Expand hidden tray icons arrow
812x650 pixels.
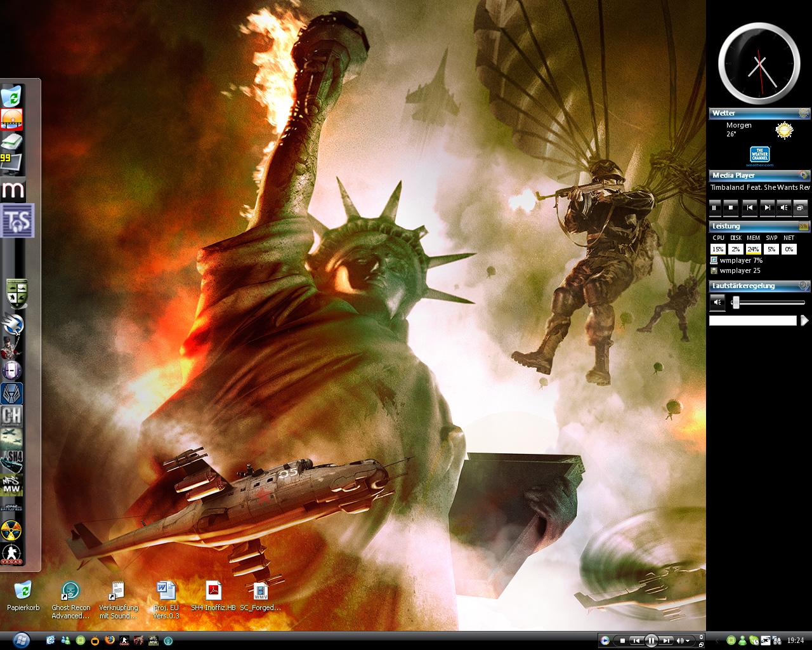717,640
